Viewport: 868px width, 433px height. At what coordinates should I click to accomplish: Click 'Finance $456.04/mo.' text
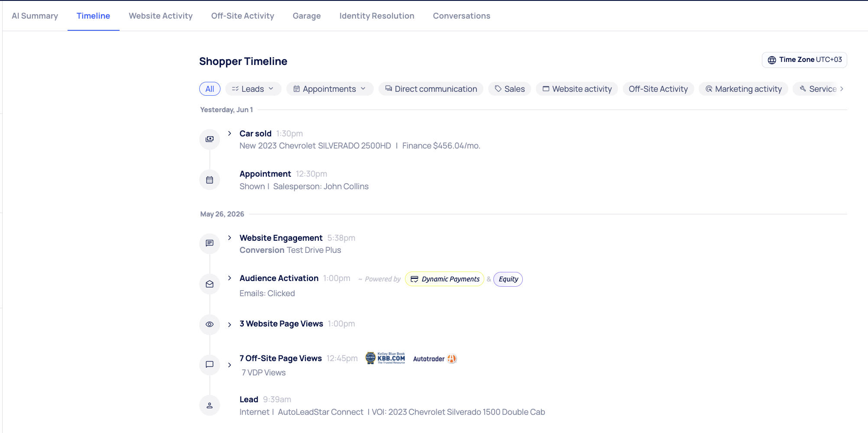[x=441, y=145]
